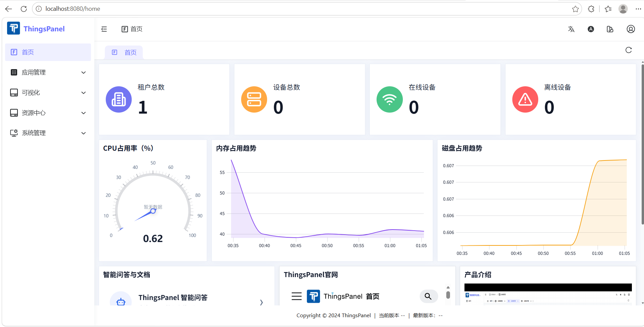Viewport: 644px width, 327px height.
Task: Click the 系统管理 gear monitor icon
Action: coord(14,133)
